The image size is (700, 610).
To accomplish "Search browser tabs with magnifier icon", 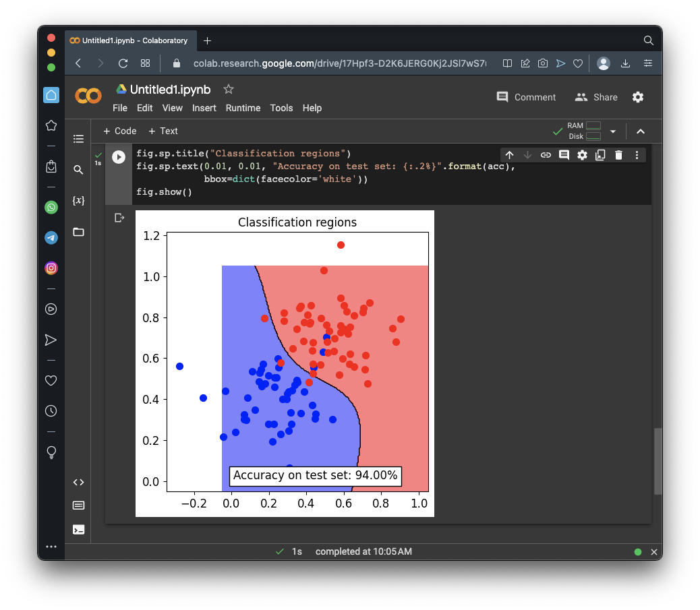I will [x=648, y=40].
